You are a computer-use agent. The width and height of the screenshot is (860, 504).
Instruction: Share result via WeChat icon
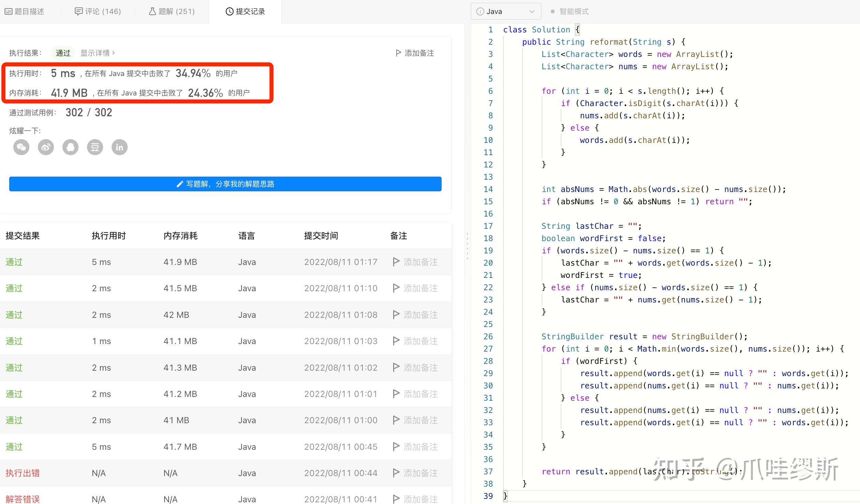21,147
